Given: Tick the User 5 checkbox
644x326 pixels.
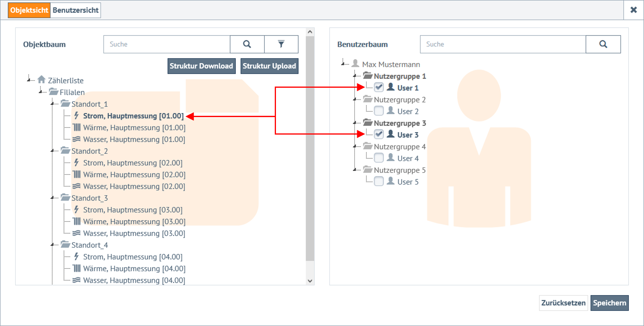Looking at the screenshot, I should pos(379,181).
